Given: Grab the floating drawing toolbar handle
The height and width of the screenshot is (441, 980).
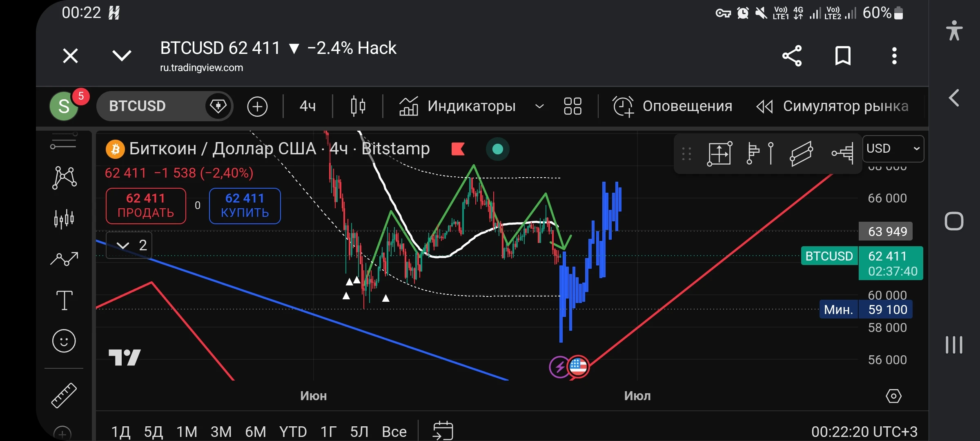Looking at the screenshot, I should coord(686,154).
